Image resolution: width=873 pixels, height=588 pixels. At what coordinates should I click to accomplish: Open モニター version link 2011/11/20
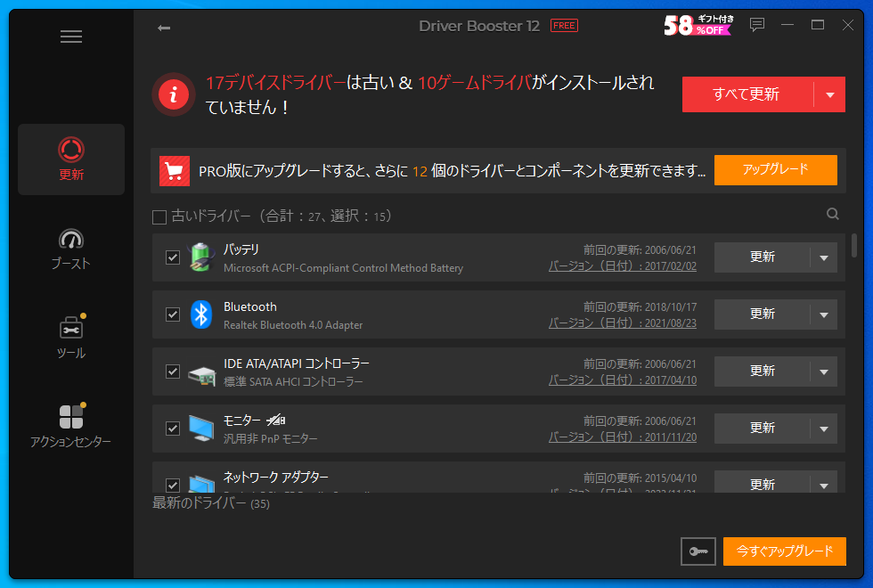(x=623, y=437)
